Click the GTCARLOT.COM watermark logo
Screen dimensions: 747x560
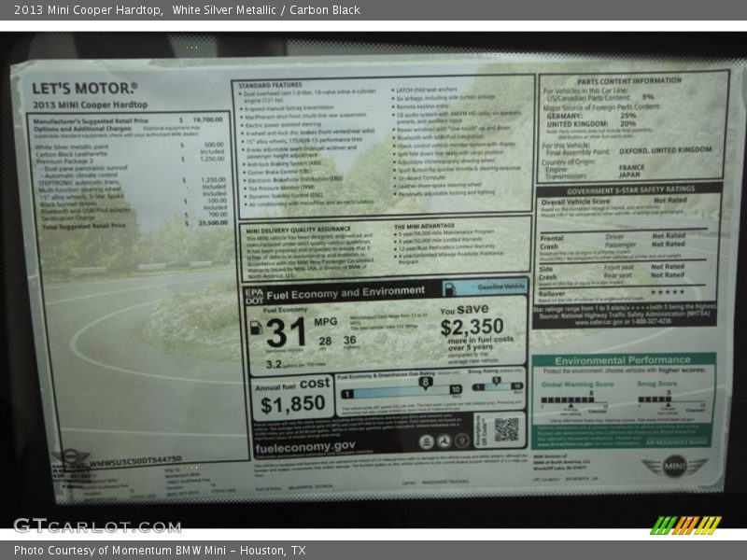[97, 525]
